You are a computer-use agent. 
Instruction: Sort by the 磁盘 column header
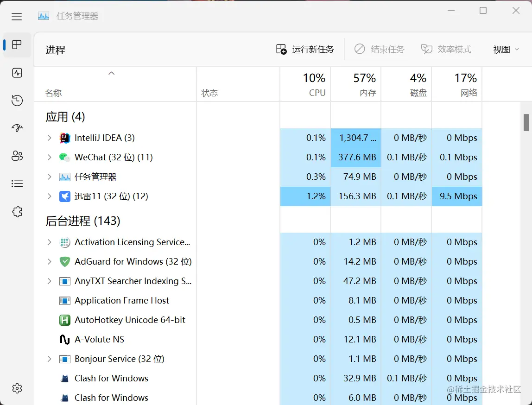(406, 84)
